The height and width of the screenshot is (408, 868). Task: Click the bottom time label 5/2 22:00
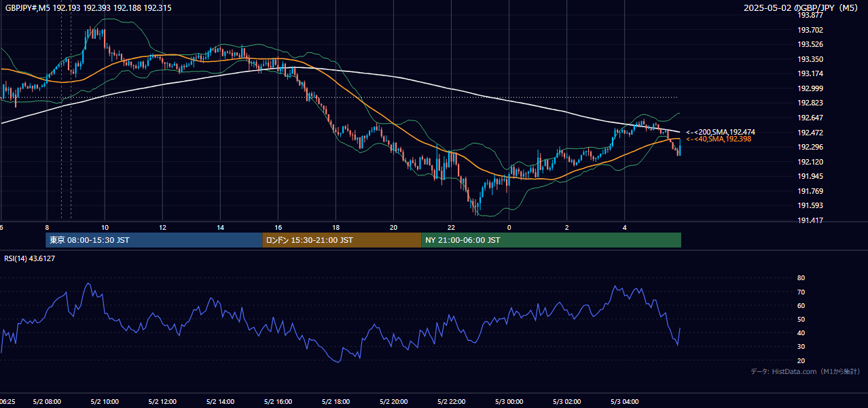[452, 402]
